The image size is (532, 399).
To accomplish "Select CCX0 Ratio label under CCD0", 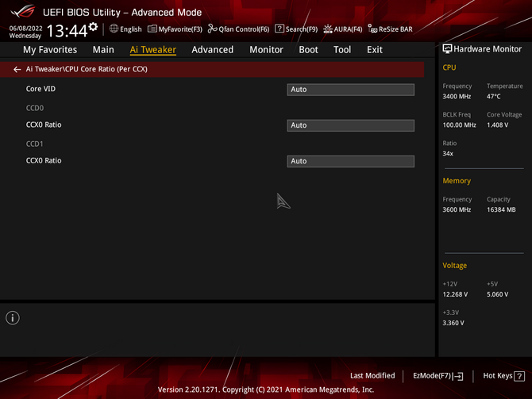I will click(x=44, y=125).
